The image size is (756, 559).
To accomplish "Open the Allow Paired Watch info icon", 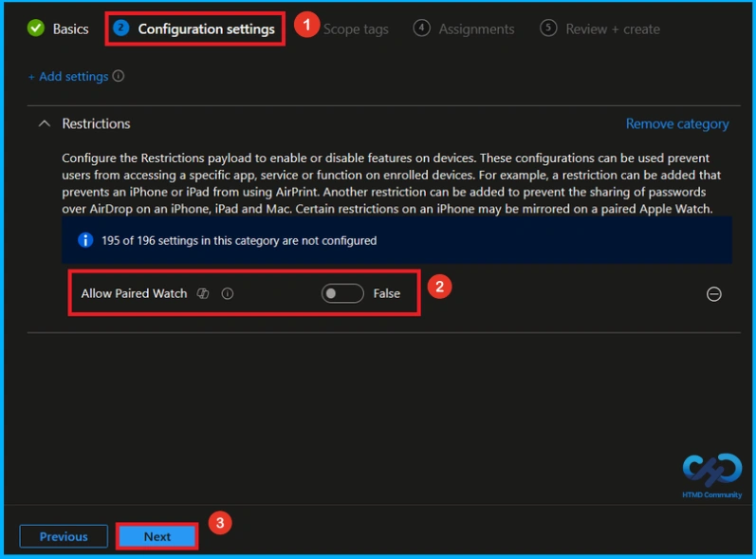I will click(228, 293).
